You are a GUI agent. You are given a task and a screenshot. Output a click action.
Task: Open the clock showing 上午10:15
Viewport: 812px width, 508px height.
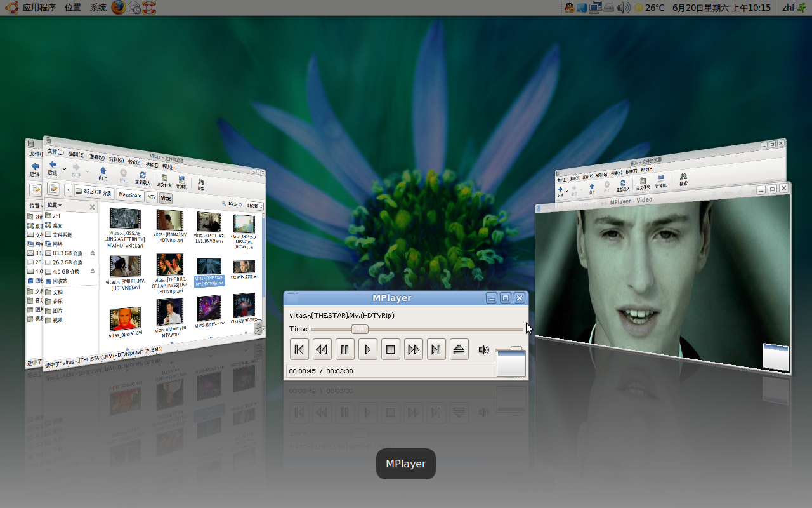[721, 8]
